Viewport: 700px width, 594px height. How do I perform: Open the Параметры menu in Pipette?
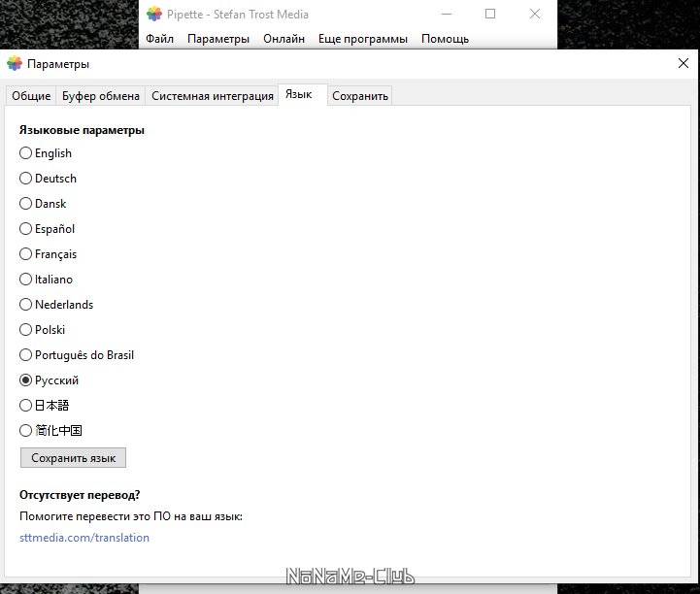[218, 39]
